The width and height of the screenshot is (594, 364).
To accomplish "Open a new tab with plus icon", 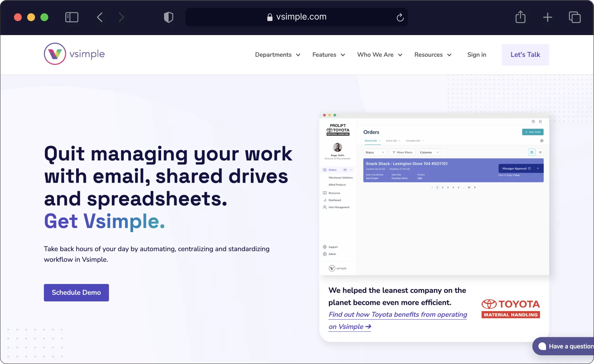I will point(548,17).
